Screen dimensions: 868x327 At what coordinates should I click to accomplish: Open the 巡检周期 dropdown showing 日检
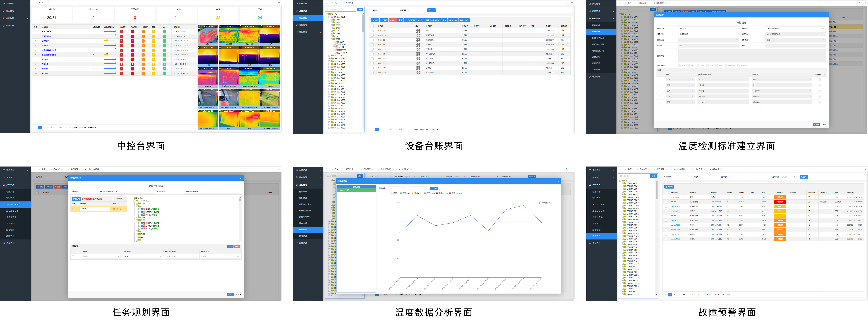coord(143,257)
